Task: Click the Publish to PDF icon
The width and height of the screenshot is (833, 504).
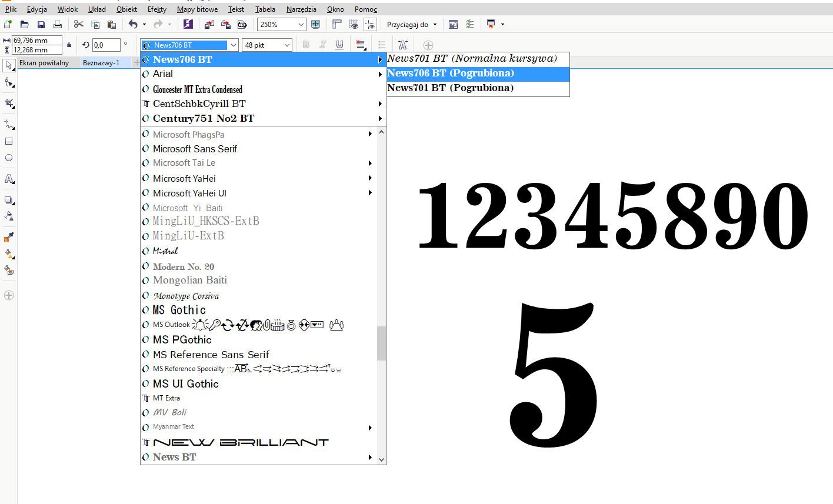Action: pos(242,24)
